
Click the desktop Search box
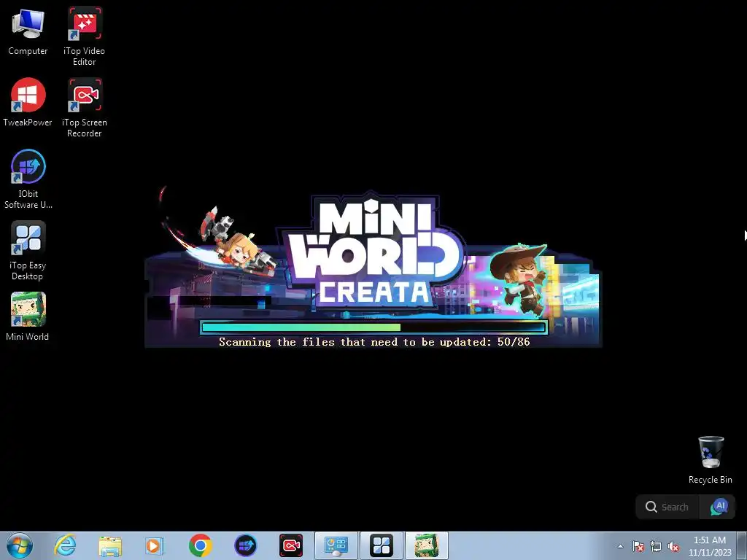[667, 507]
